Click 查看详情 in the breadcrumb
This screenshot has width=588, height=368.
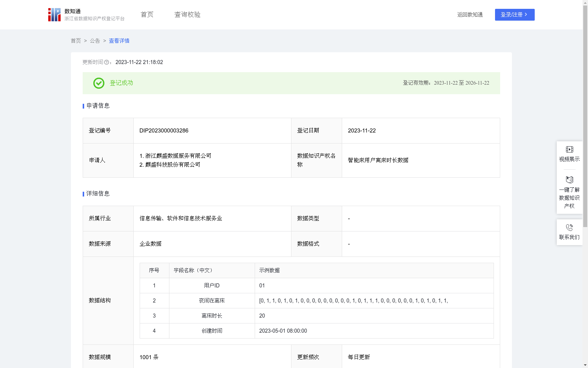click(x=119, y=41)
